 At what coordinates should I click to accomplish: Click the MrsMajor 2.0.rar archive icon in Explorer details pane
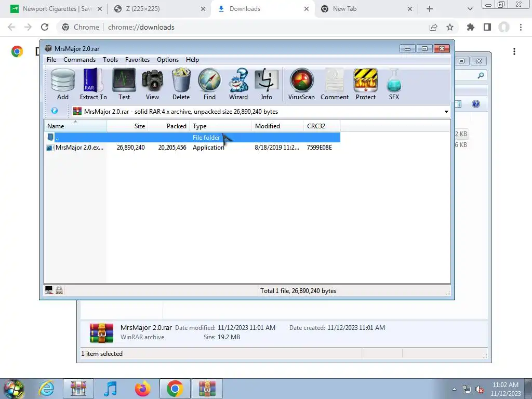101,332
